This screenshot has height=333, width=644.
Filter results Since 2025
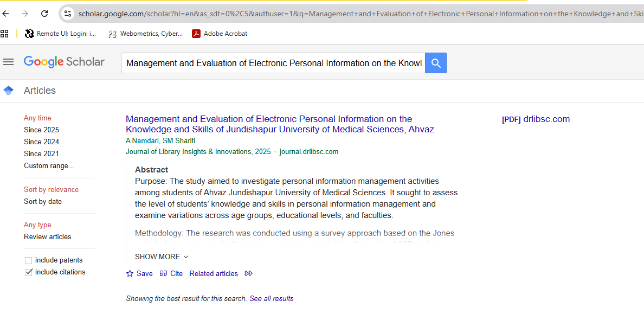[x=42, y=130]
